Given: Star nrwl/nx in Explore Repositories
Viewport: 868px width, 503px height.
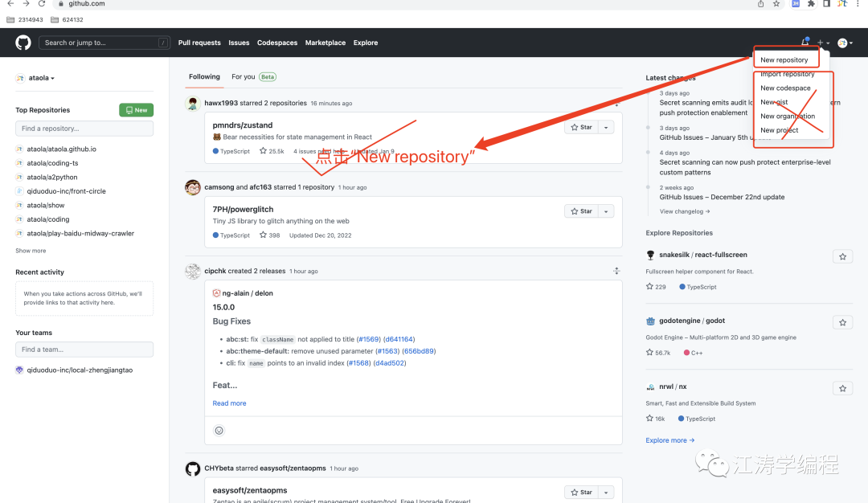Looking at the screenshot, I should point(842,388).
